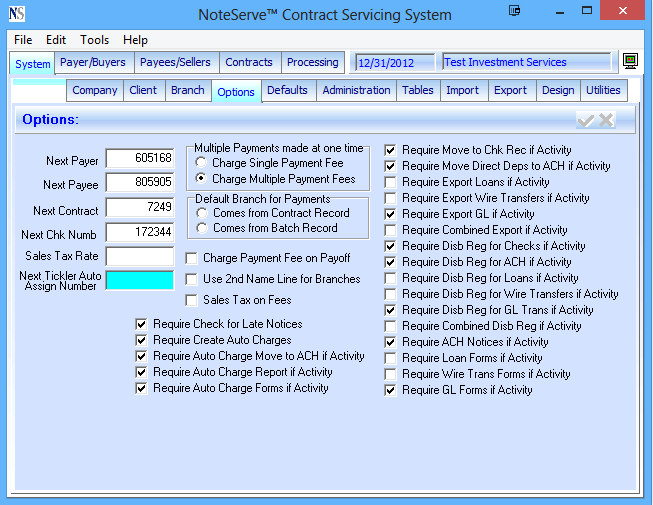Select Comes from Contract Record option

(202, 213)
